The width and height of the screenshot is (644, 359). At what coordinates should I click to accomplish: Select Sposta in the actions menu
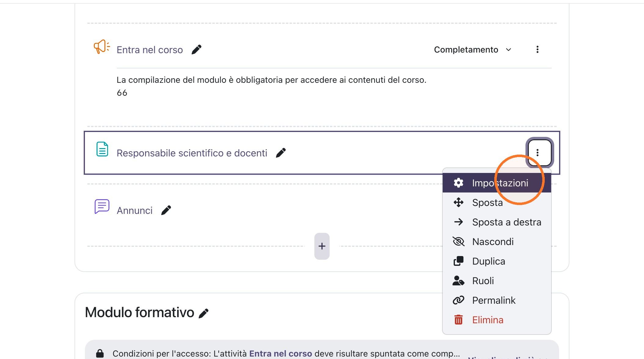pos(497,203)
